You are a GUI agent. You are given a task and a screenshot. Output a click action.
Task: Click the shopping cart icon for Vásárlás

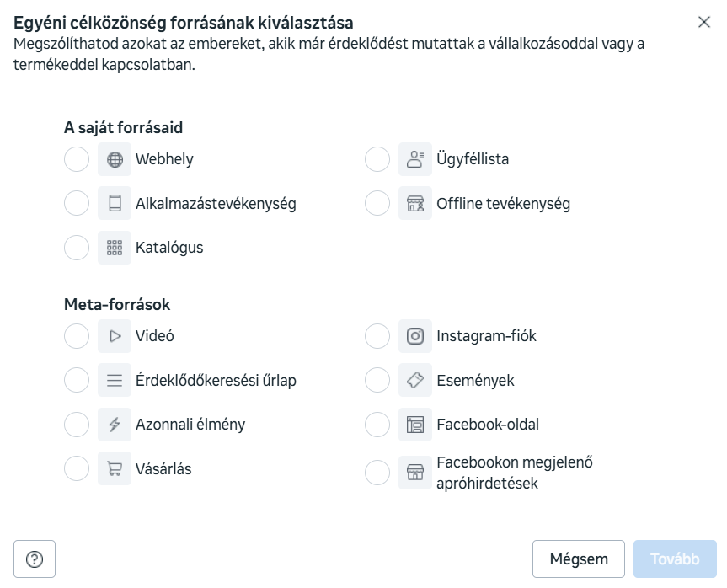(x=115, y=469)
